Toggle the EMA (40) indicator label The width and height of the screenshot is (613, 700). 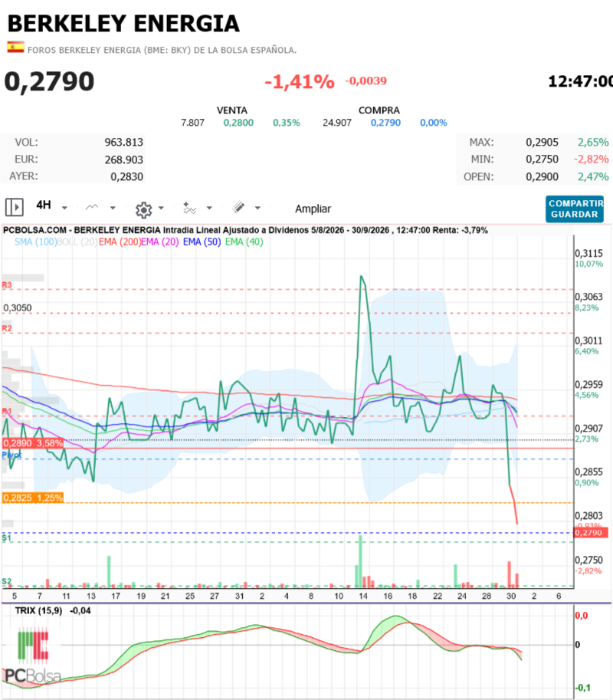(244, 242)
